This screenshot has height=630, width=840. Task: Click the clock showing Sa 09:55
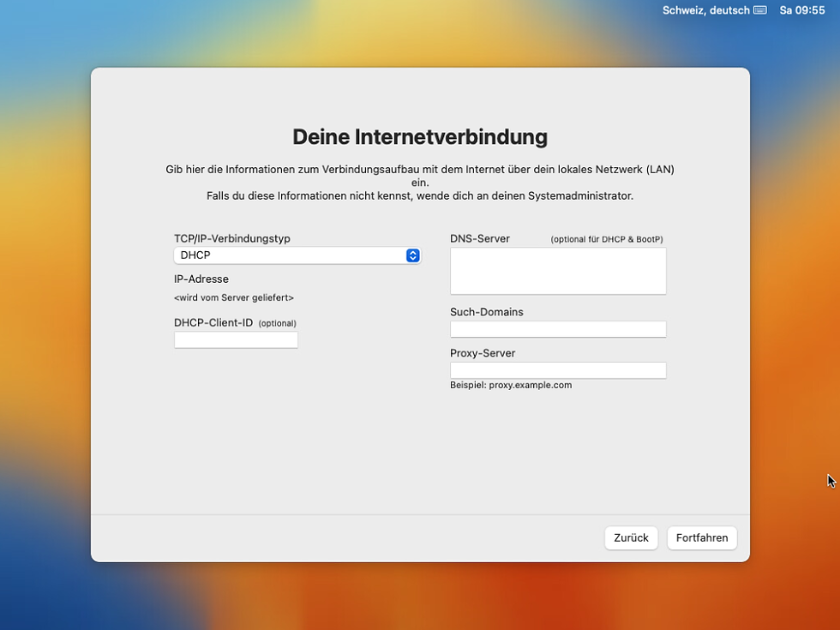802,10
